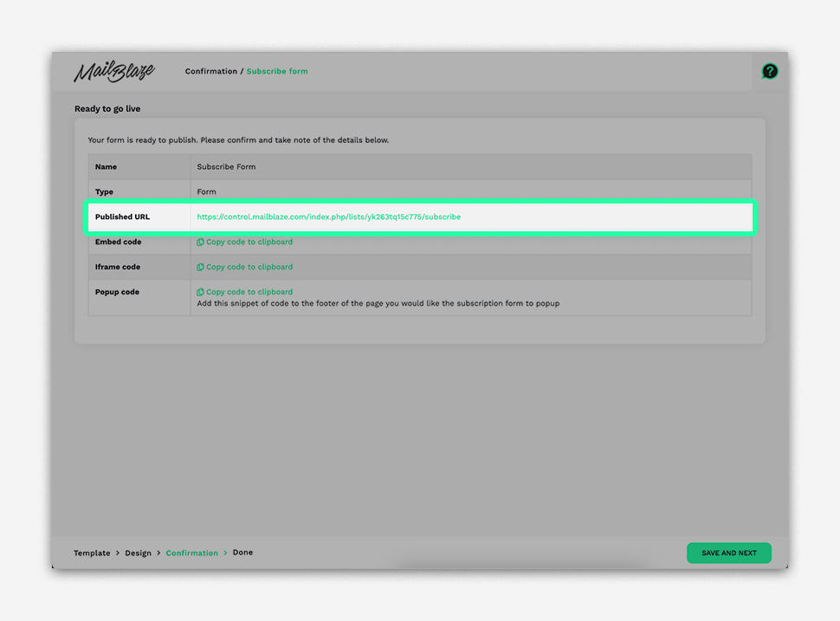Open the published subscribe form URL
840x621 pixels.
tap(328, 217)
